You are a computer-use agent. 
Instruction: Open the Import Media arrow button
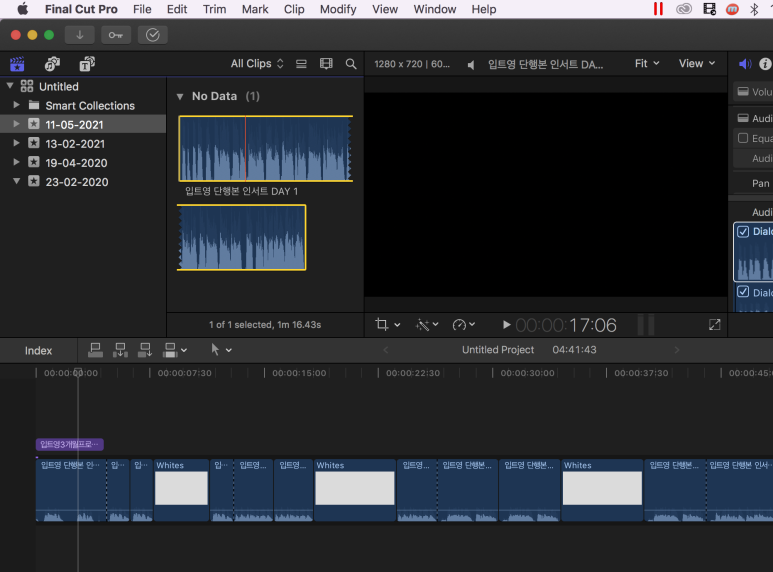click(79, 35)
